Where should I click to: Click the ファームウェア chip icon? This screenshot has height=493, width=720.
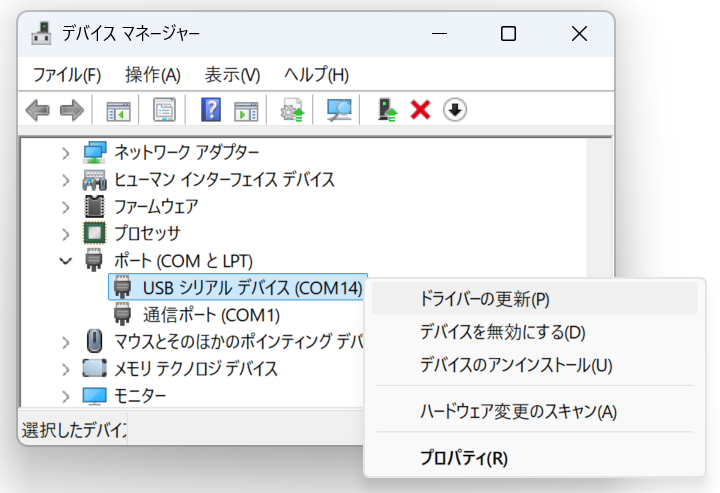click(95, 207)
